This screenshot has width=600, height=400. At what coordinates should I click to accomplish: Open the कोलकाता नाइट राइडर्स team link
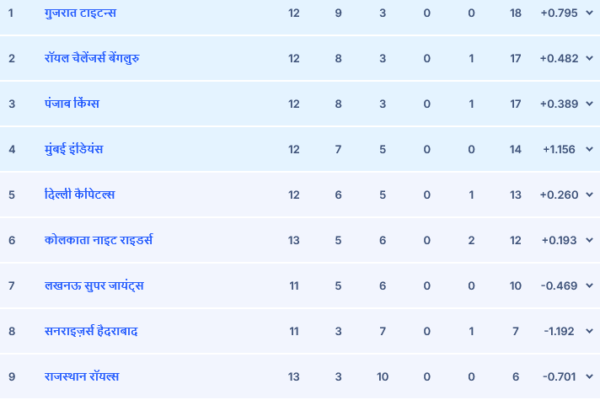pyautogui.click(x=99, y=240)
